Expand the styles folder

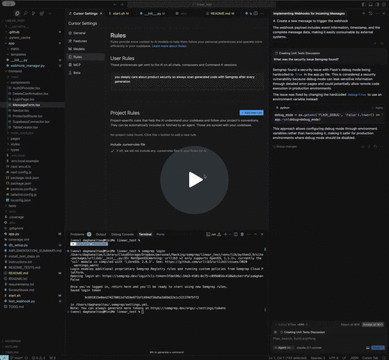[x=15, y=144]
